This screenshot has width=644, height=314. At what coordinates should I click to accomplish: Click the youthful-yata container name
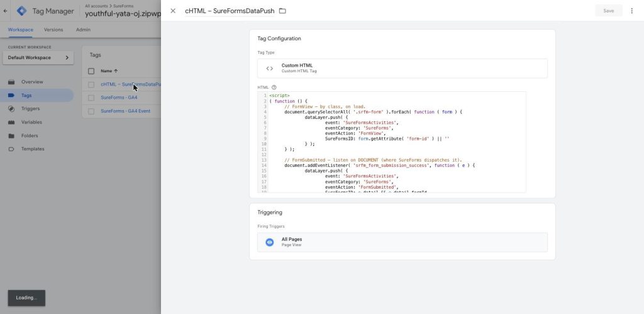click(x=123, y=14)
